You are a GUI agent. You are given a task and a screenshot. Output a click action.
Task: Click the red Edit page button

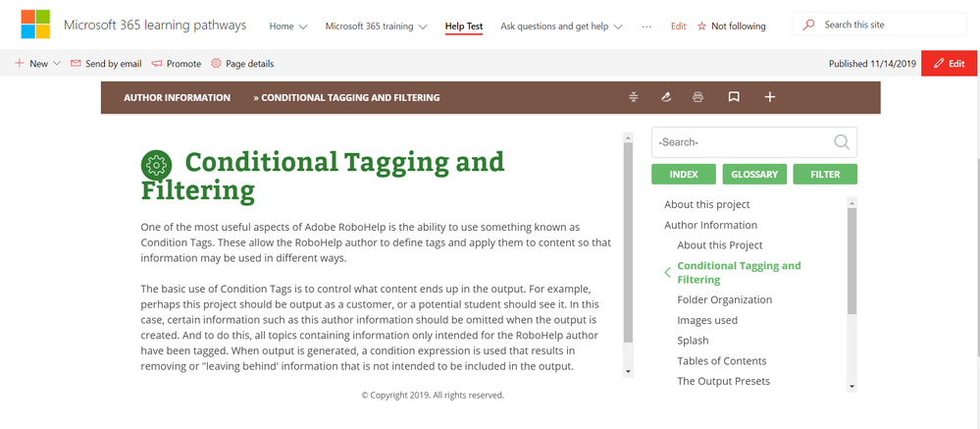click(950, 63)
